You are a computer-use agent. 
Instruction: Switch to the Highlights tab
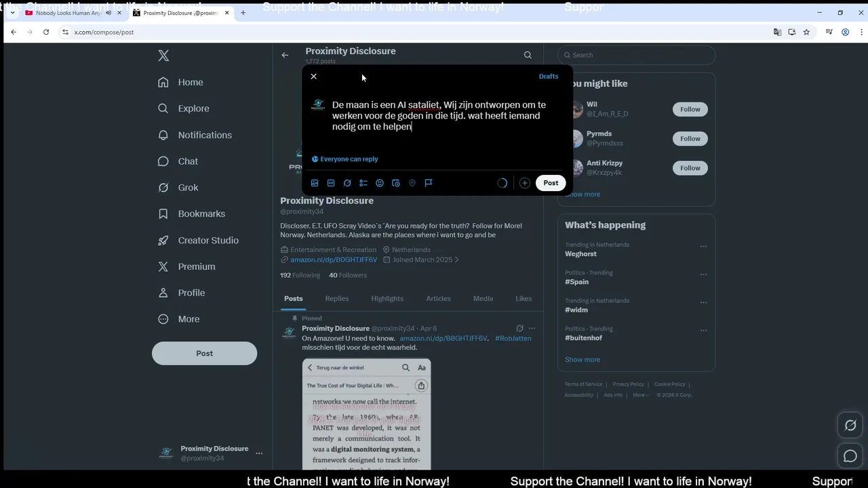click(387, 299)
